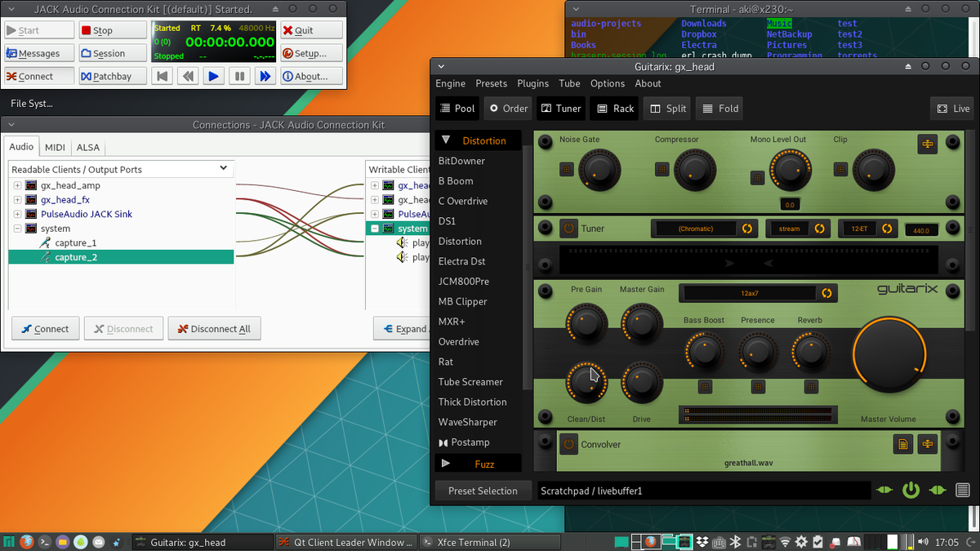Click the Pre Gain knob

[x=588, y=323]
